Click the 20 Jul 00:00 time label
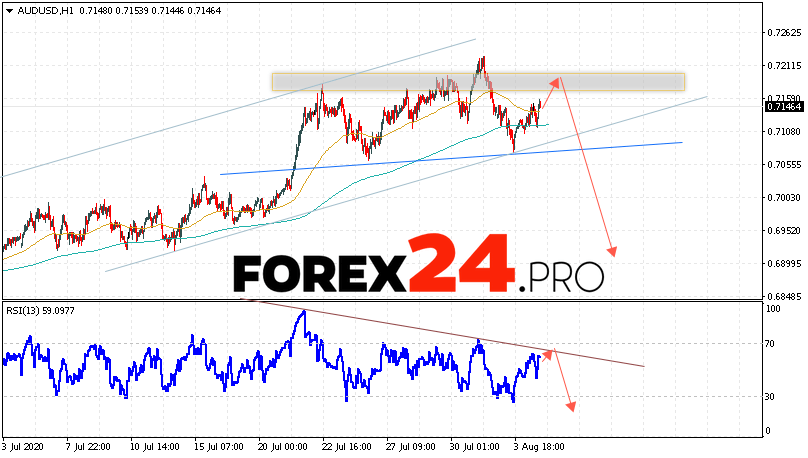 [x=281, y=445]
